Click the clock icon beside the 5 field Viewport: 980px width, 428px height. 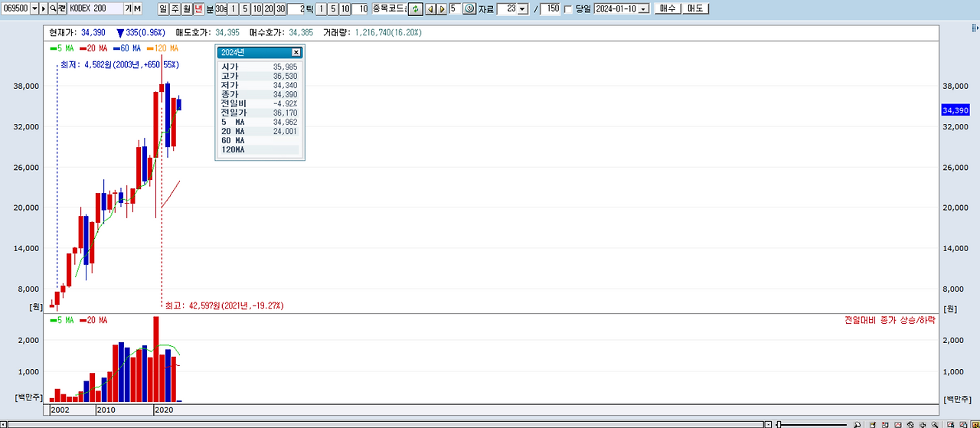click(x=469, y=8)
